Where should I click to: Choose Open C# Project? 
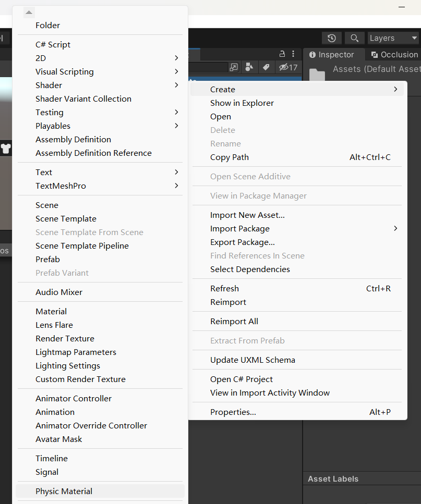click(297, 379)
